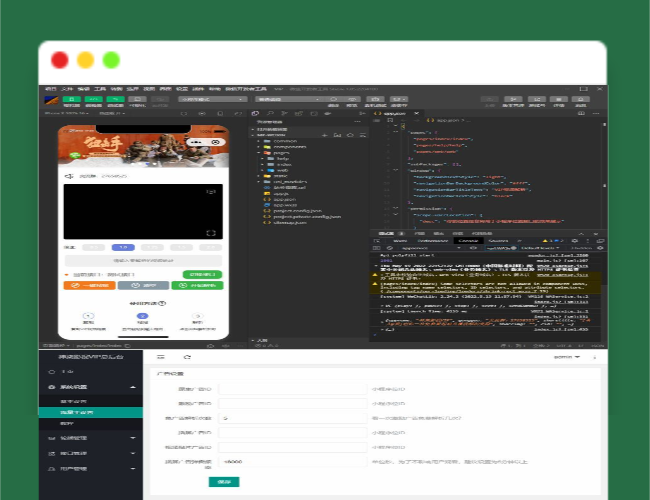650x500 pixels.
Task: Click the green save button below the form
Action: click(224, 481)
